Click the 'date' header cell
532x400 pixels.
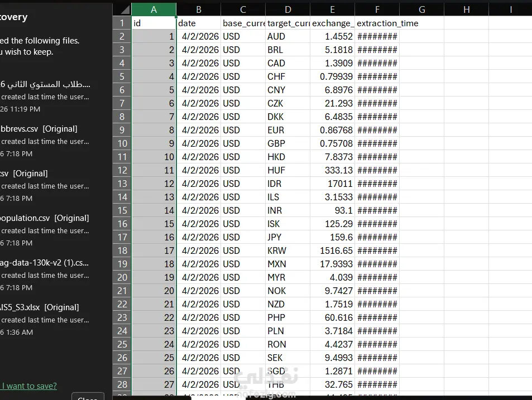199,23
